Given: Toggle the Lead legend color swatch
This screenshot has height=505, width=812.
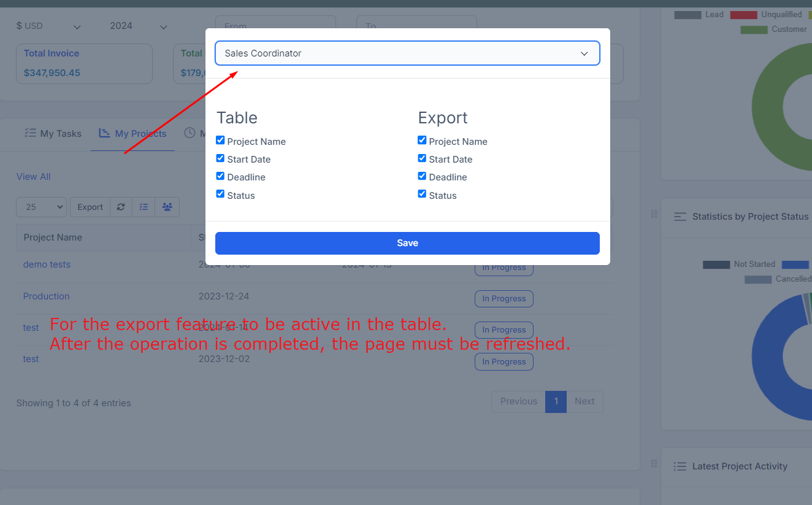Looking at the screenshot, I should click(688, 15).
